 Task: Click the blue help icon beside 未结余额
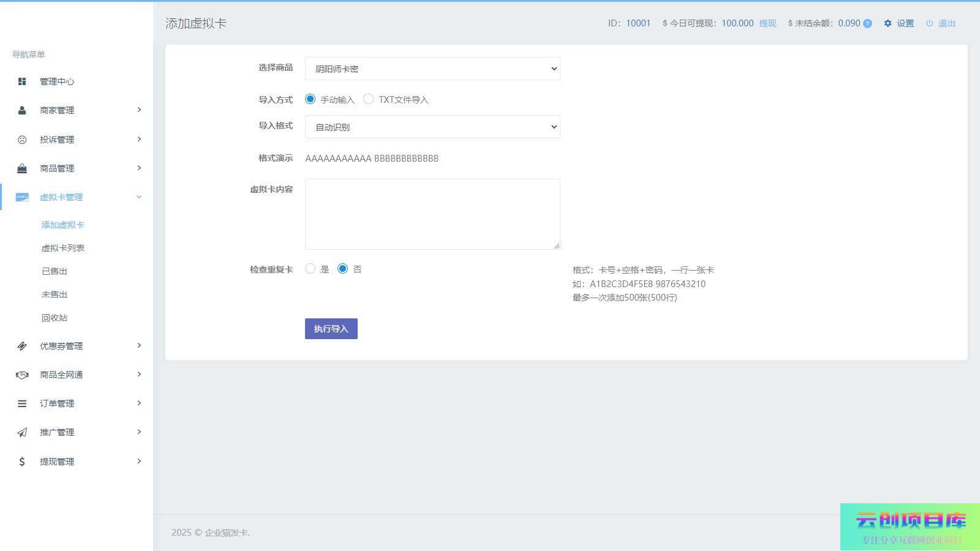click(x=867, y=24)
